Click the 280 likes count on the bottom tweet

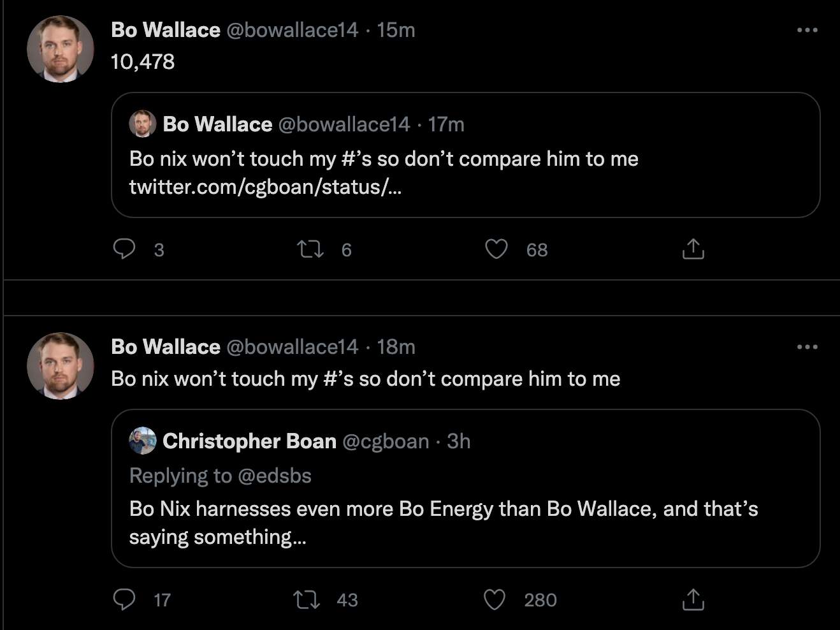point(540,600)
